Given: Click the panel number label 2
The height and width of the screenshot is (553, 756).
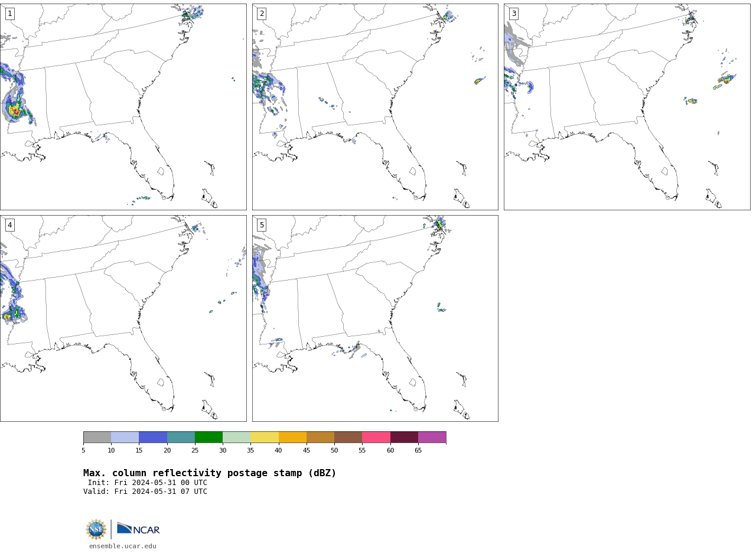Looking at the screenshot, I should pyautogui.click(x=262, y=14).
